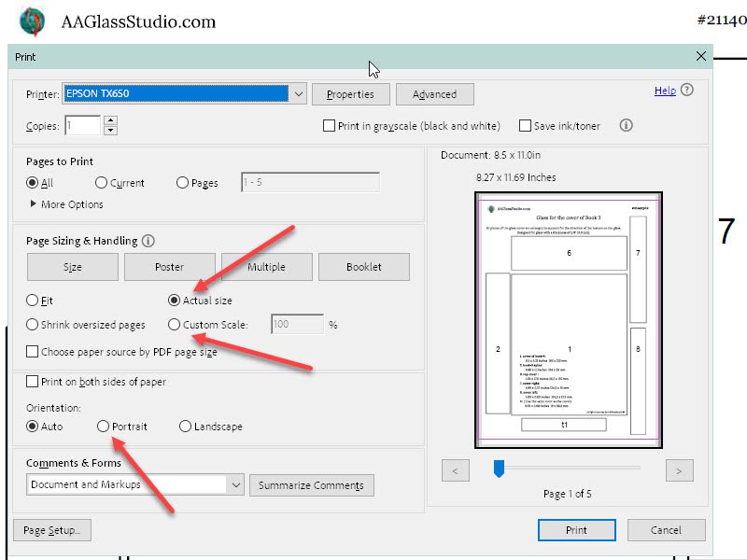Enable Print in grayscale checkbox

[x=329, y=126]
